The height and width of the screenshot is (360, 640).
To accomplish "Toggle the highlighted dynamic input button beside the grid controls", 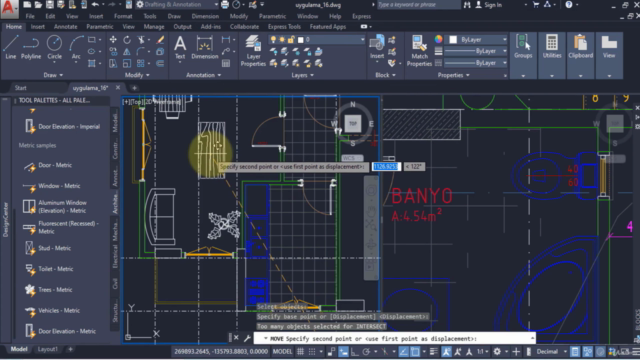I will pyautogui.click(x=343, y=351).
